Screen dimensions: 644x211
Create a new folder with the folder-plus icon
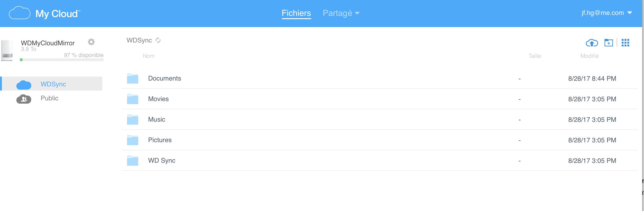tap(608, 43)
